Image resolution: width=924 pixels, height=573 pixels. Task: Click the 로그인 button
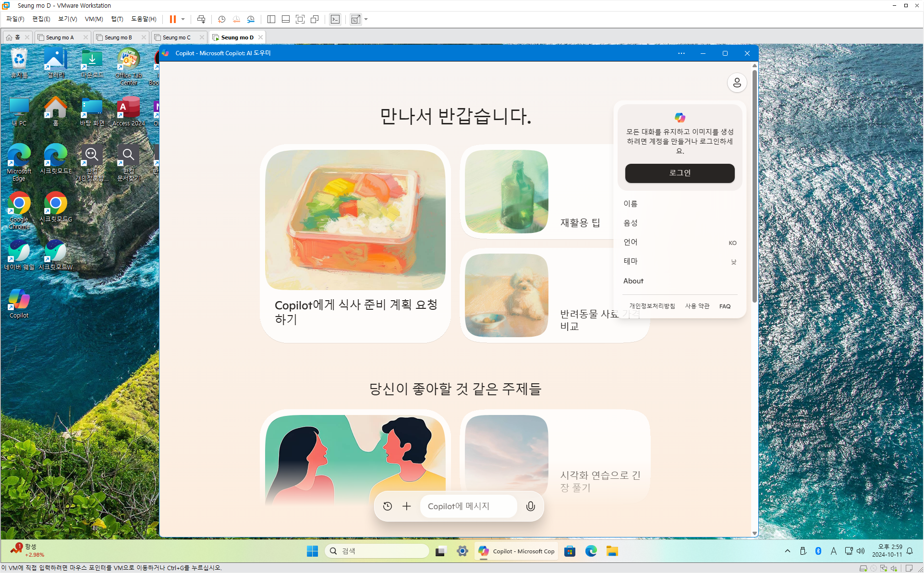pyautogui.click(x=680, y=173)
